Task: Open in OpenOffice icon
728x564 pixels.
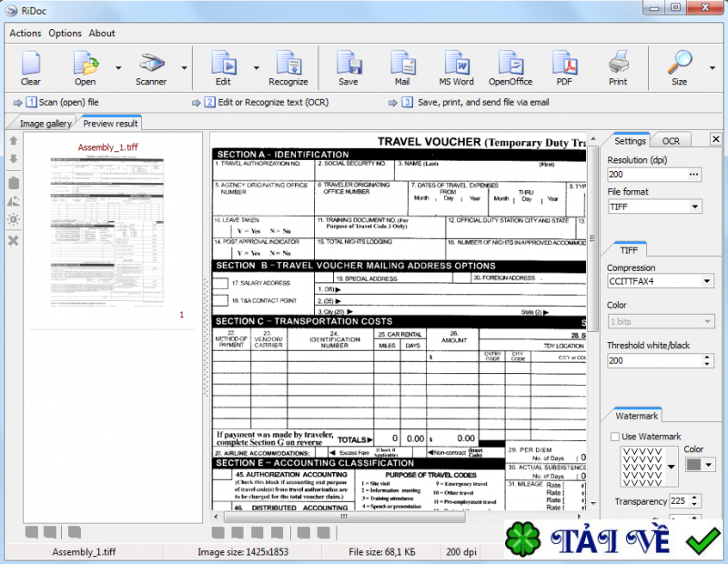Action: [511, 65]
